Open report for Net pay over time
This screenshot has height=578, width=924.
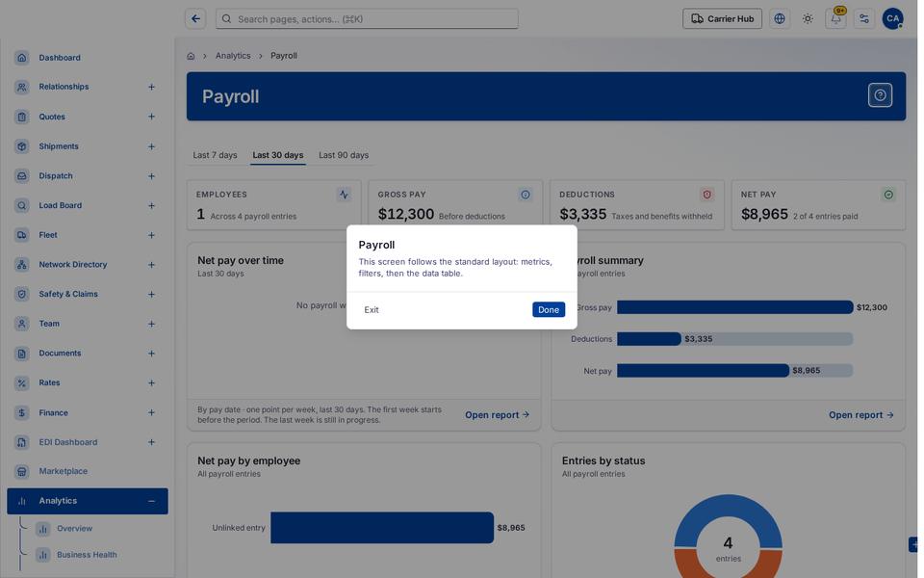pyautogui.click(x=497, y=414)
